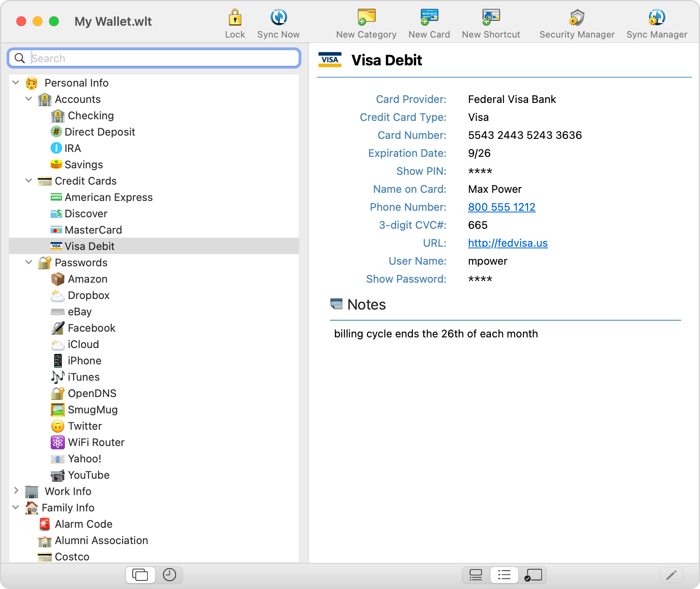This screenshot has width=700, height=589.
Task: Open the American Express card
Action: click(154, 197)
